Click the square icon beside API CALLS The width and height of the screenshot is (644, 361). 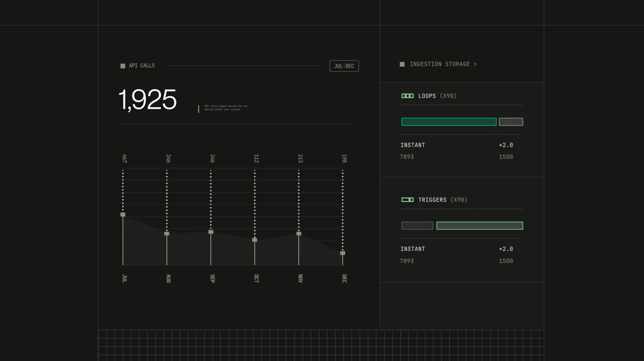coord(123,66)
